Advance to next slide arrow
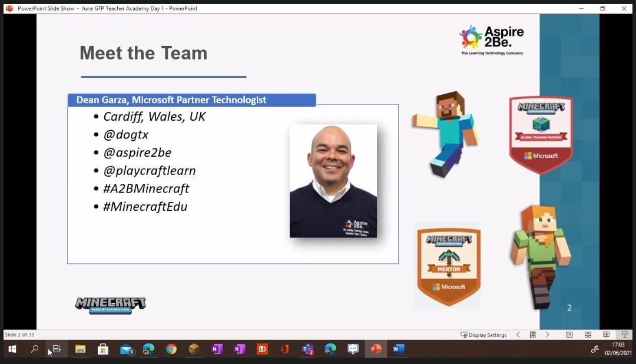 click(547, 335)
